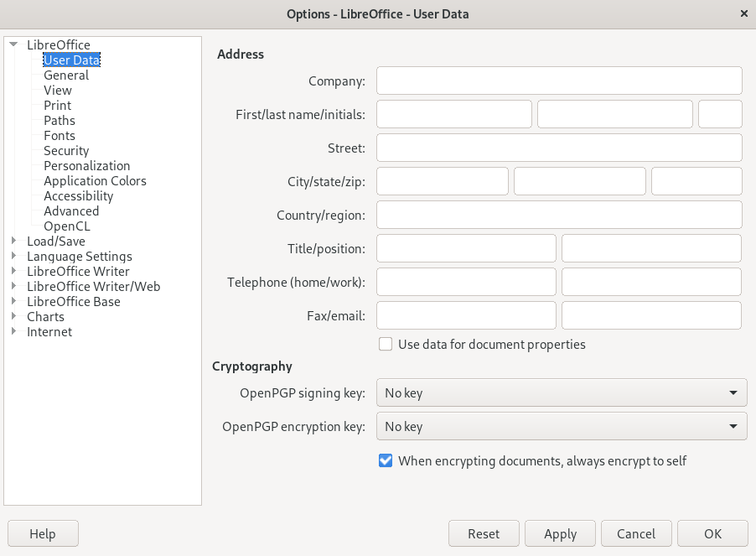
Task: Open the Application Colors settings
Action: click(95, 181)
